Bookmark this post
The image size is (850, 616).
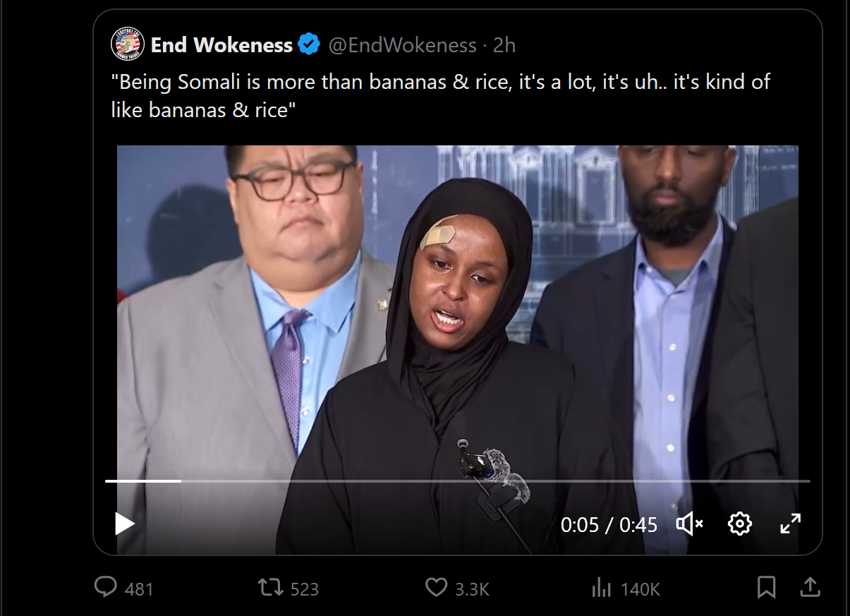tap(766, 587)
